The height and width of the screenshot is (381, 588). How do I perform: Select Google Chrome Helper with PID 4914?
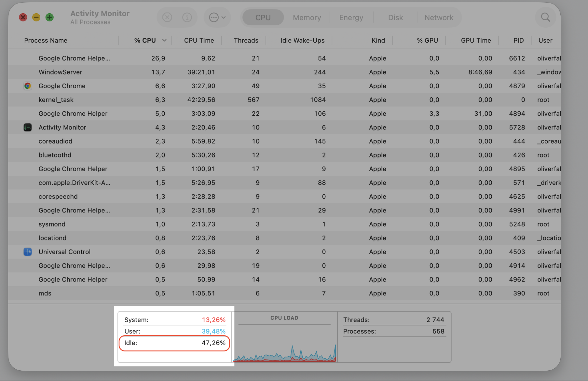284,266
